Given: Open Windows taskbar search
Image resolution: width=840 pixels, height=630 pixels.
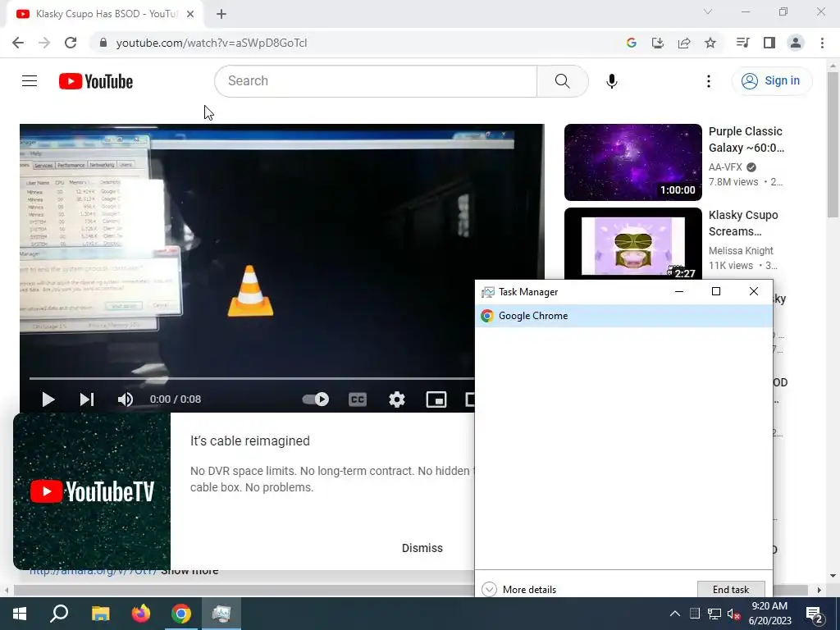Looking at the screenshot, I should click(x=59, y=614).
